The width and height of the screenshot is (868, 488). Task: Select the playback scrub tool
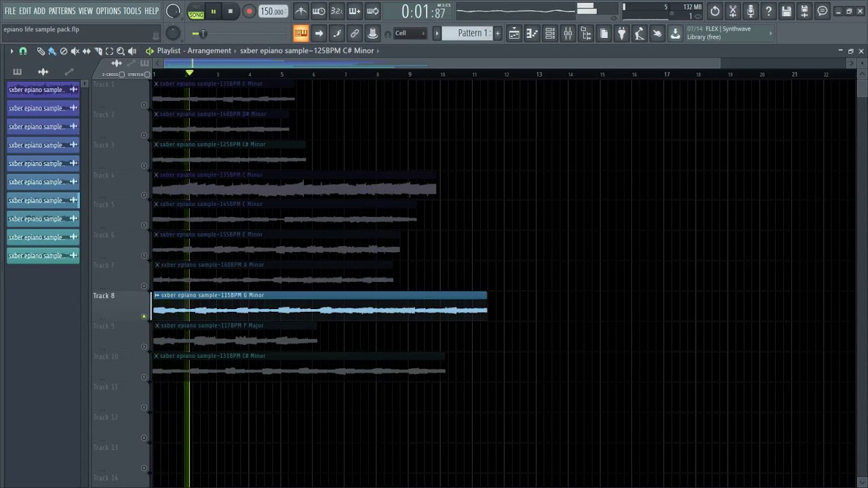[x=132, y=52]
